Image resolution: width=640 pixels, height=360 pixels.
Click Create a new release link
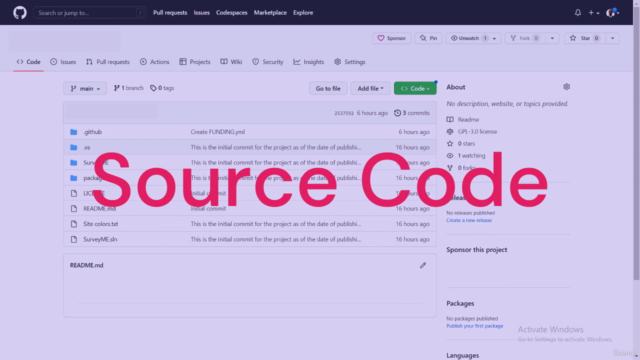(x=469, y=220)
